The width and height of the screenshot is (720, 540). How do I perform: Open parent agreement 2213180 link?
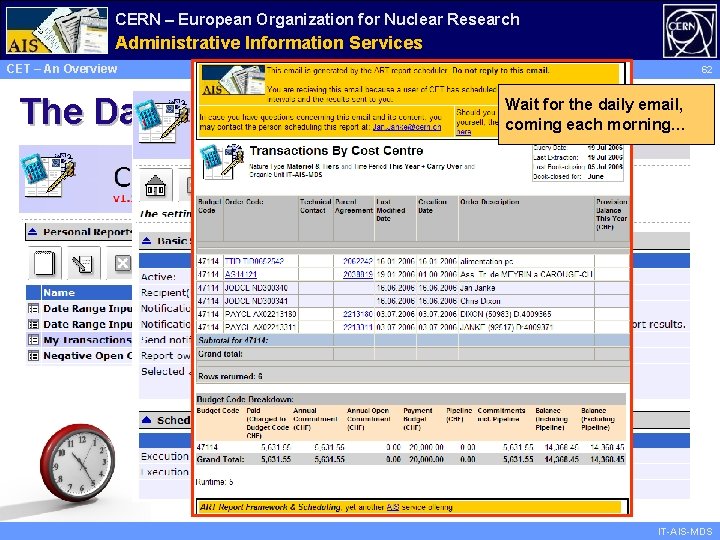(x=358, y=314)
